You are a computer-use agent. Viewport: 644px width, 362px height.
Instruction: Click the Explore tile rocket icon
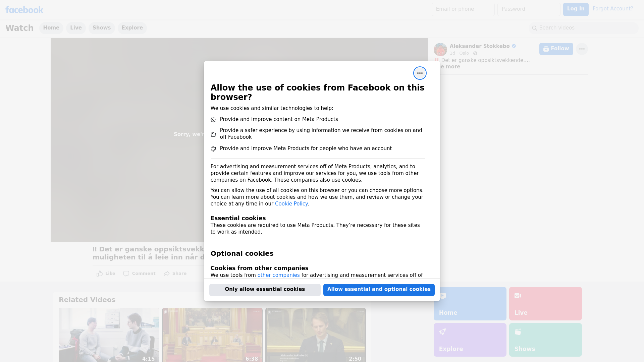click(x=442, y=332)
